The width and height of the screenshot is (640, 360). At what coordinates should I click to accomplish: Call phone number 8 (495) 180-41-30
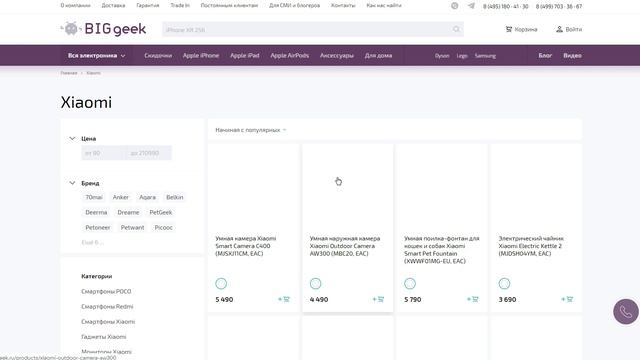coord(505,7)
